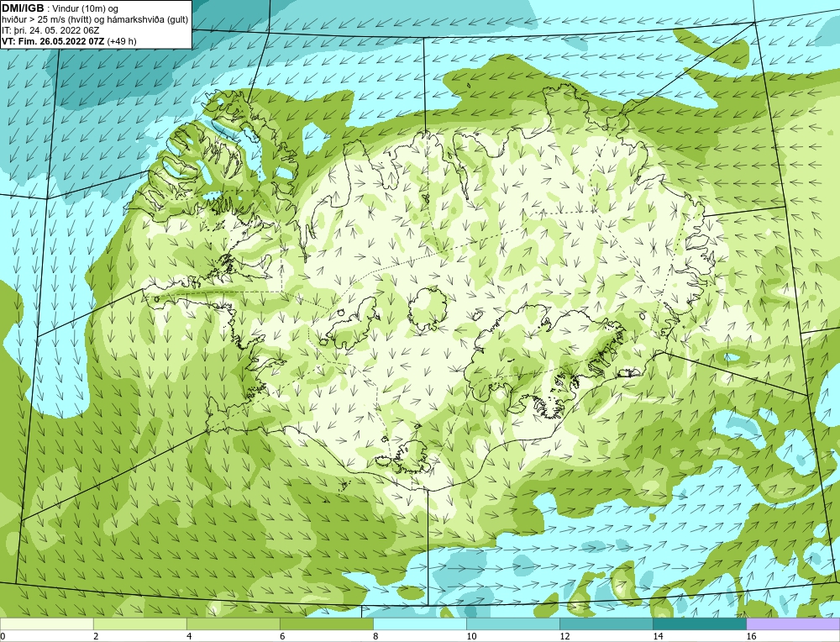Choose the 12–14 m/s teal legend swatch
The image size is (840, 642).
click(606, 624)
